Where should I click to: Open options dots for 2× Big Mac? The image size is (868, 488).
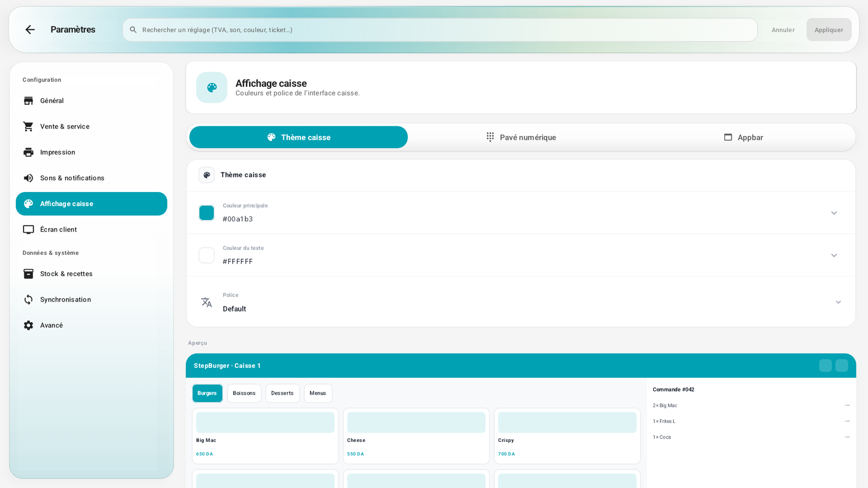(x=847, y=406)
